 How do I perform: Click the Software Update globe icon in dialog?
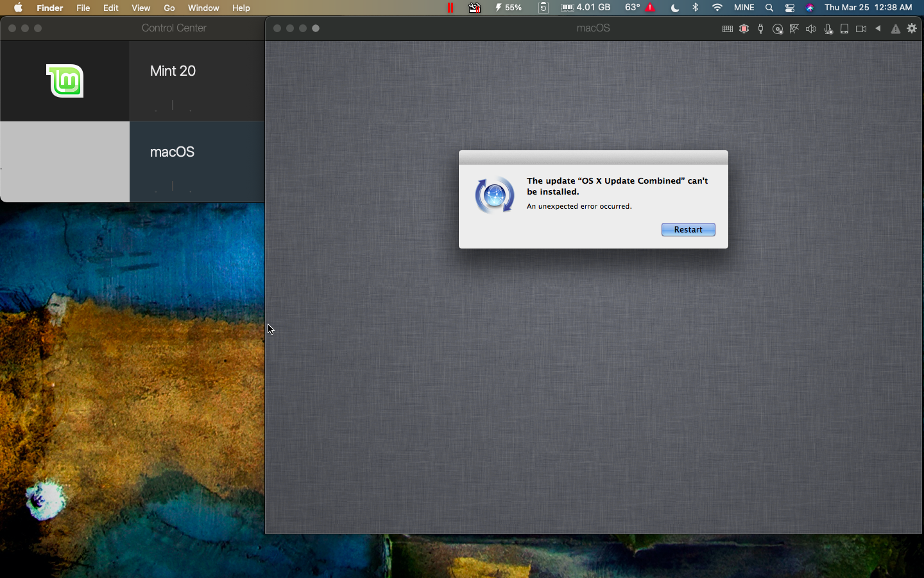495,195
